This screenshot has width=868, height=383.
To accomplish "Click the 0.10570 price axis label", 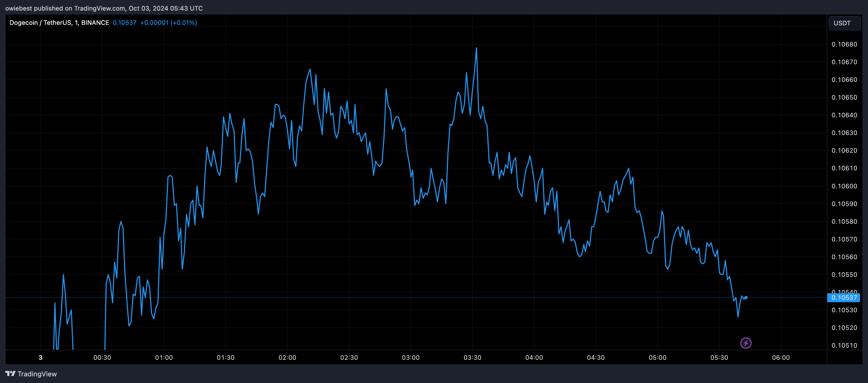I will point(844,239).
